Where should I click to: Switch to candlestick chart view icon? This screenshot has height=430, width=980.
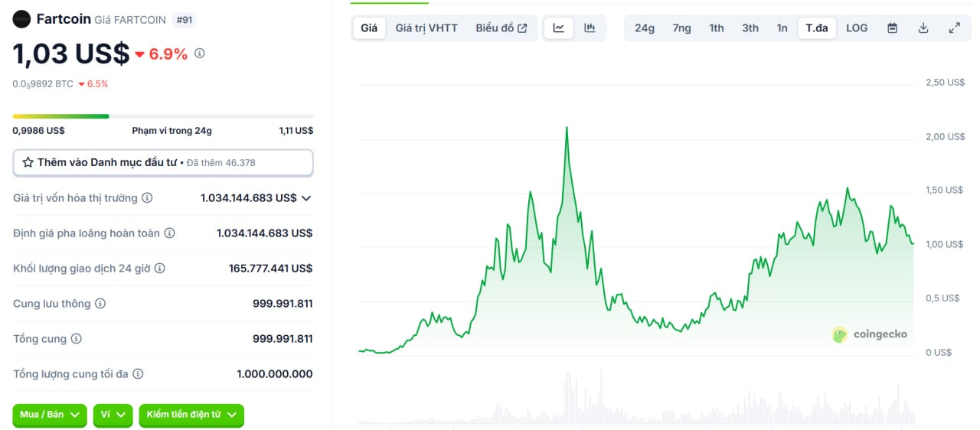coord(590,28)
